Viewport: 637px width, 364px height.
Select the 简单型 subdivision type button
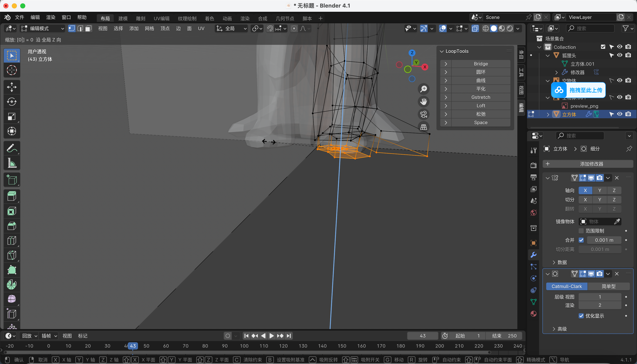[609, 286]
